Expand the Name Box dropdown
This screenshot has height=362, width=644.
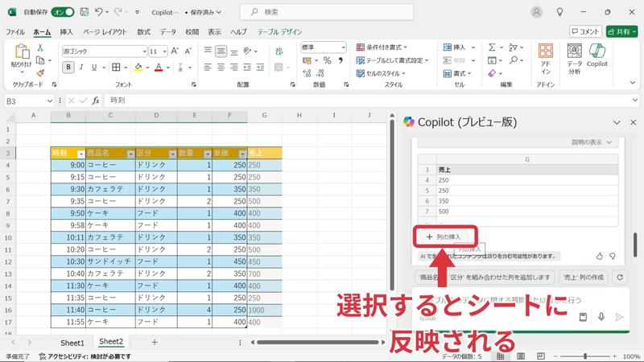[50, 101]
